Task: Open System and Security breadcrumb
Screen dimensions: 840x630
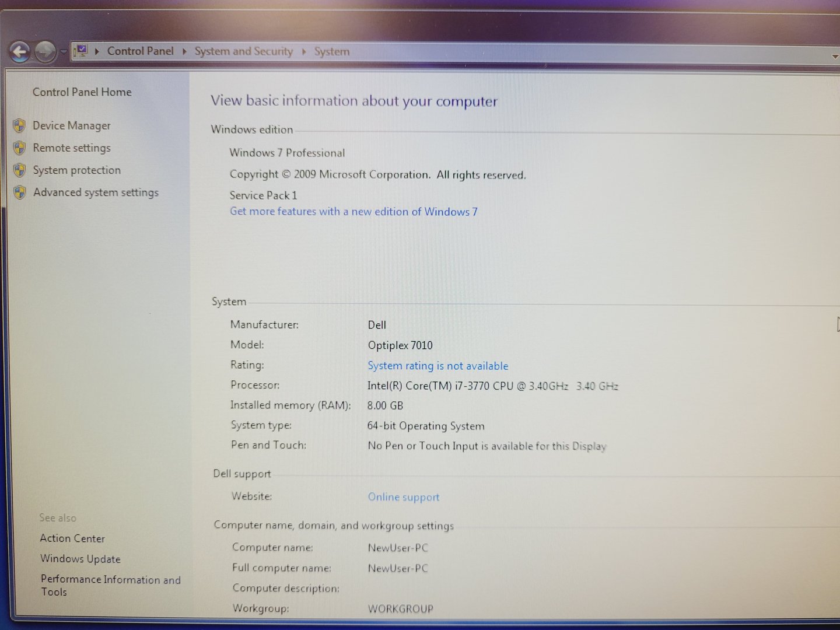Action: point(243,51)
